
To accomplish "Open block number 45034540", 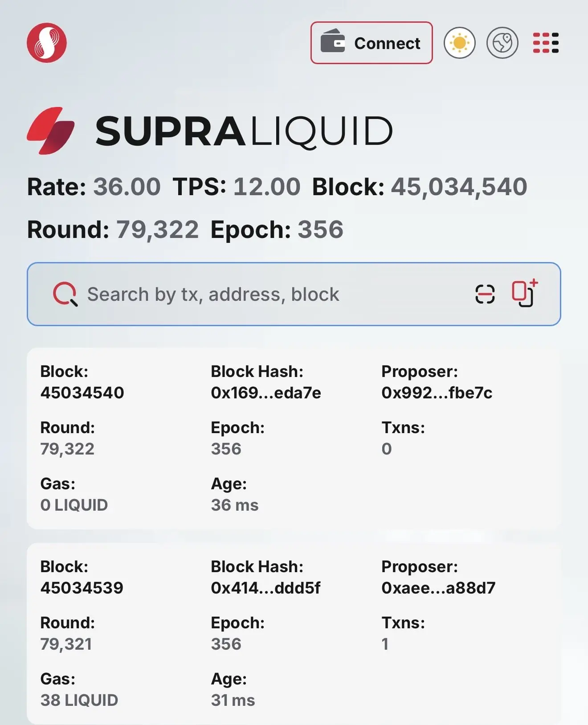I will tap(82, 393).
